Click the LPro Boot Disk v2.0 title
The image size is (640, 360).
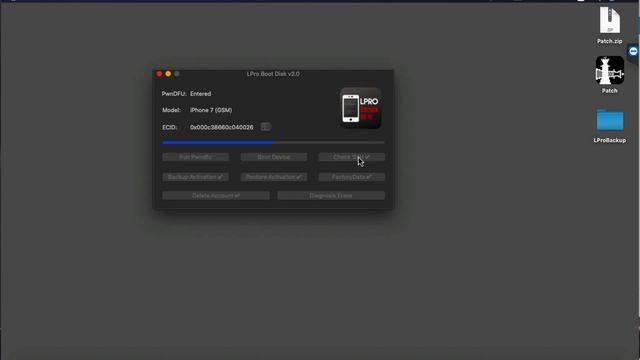click(x=273, y=74)
